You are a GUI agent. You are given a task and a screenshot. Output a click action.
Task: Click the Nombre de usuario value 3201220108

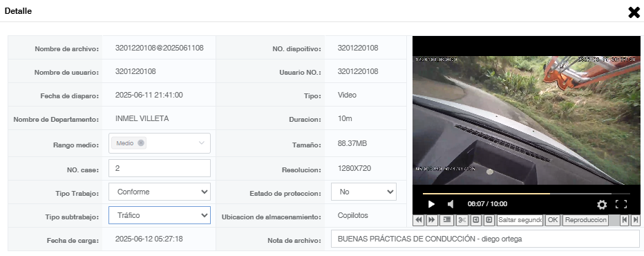point(135,72)
